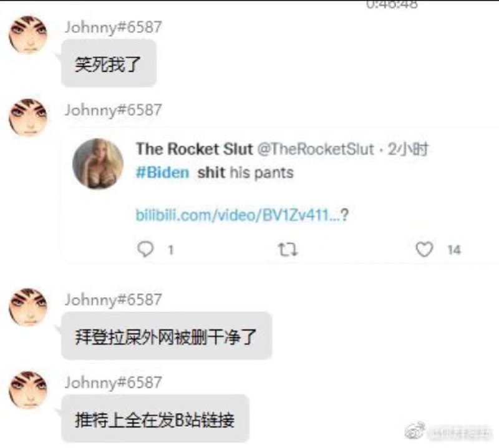The width and height of the screenshot is (499, 448).
Task: Click the retweet arrows icon
Action: point(288,250)
